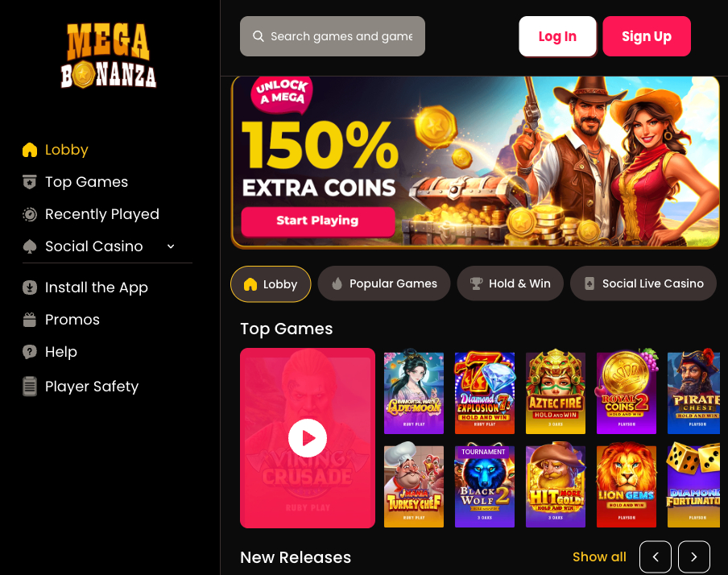Click the Sign Up button

point(647,36)
